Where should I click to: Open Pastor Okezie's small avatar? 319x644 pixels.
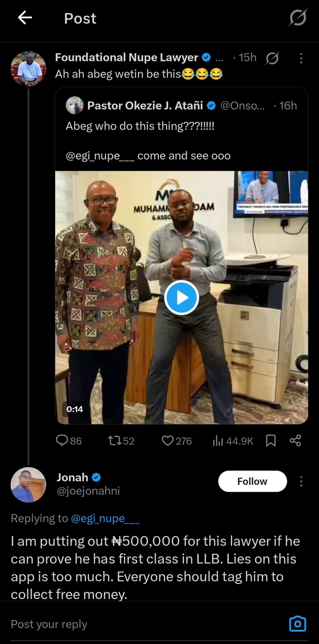[74, 105]
